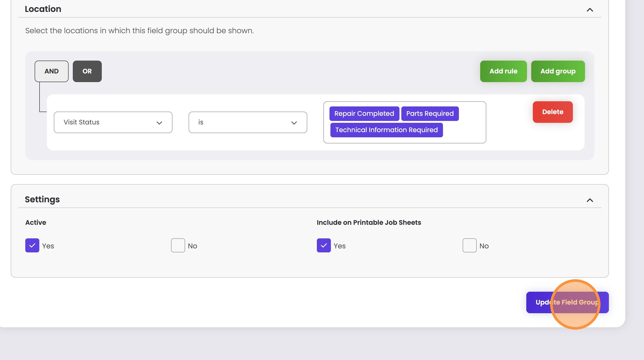Select the OR logic operator
Screen dimensions: 644x360
(87, 71)
